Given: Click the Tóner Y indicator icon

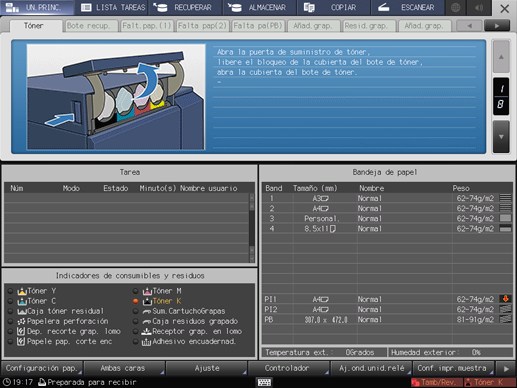Looking at the screenshot, I should tap(22, 291).
